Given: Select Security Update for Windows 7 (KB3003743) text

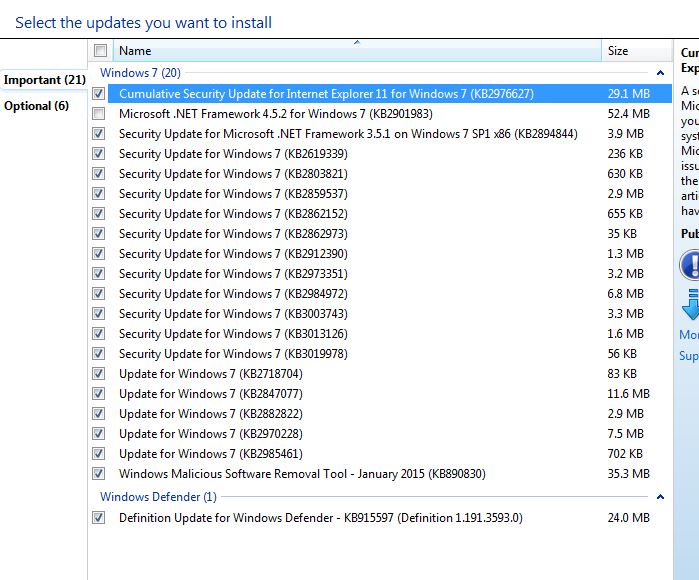Looking at the screenshot, I should point(233,314).
